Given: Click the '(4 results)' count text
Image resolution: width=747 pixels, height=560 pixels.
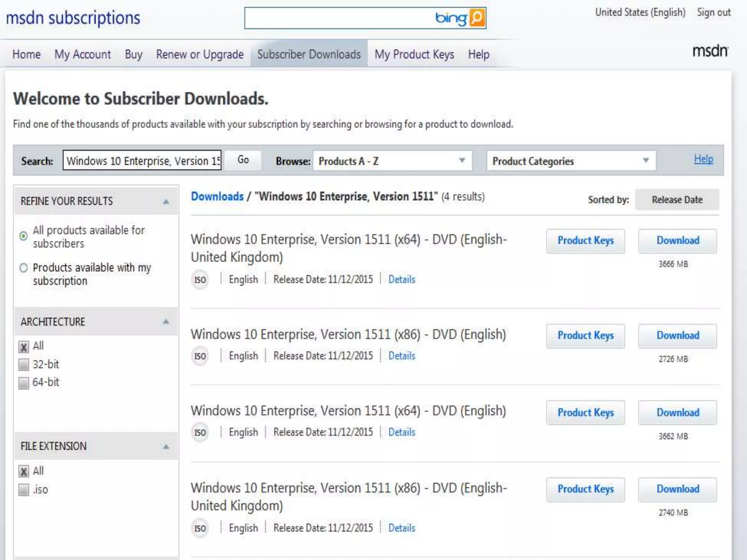Looking at the screenshot, I should coord(463,197).
